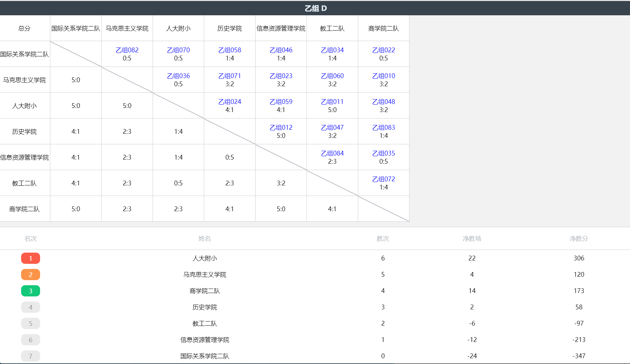Select 信息资源管理学院 in ranking list
The image size is (630, 364).
[x=205, y=340]
